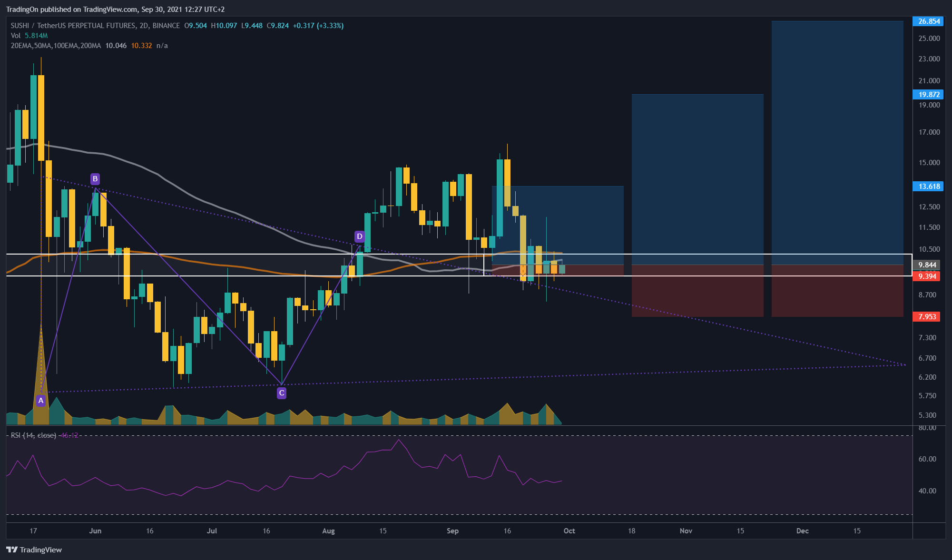Click the 60.00 RSI scale value
The image size is (952, 560).
pos(927,459)
